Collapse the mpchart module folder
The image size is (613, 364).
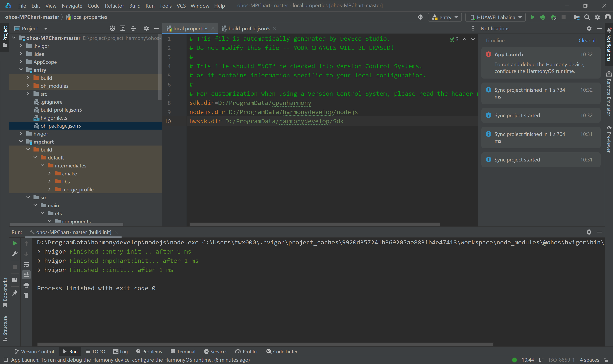point(21,142)
